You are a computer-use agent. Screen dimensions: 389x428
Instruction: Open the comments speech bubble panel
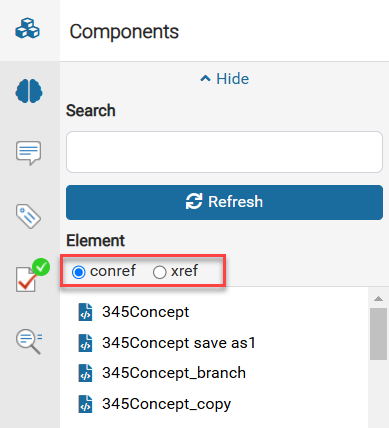tap(29, 153)
